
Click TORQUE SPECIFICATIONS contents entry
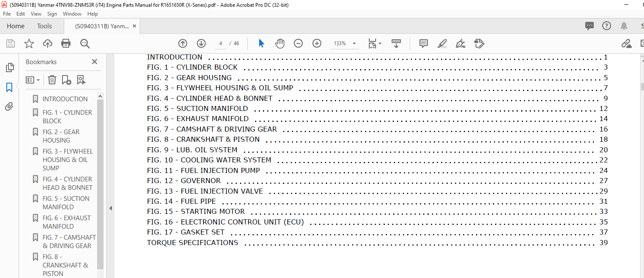point(192,243)
